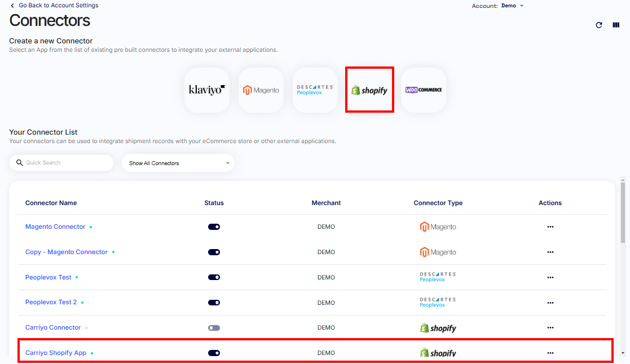Open the Carriyo Shopify App link
This screenshot has width=630, height=364.
click(x=56, y=353)
